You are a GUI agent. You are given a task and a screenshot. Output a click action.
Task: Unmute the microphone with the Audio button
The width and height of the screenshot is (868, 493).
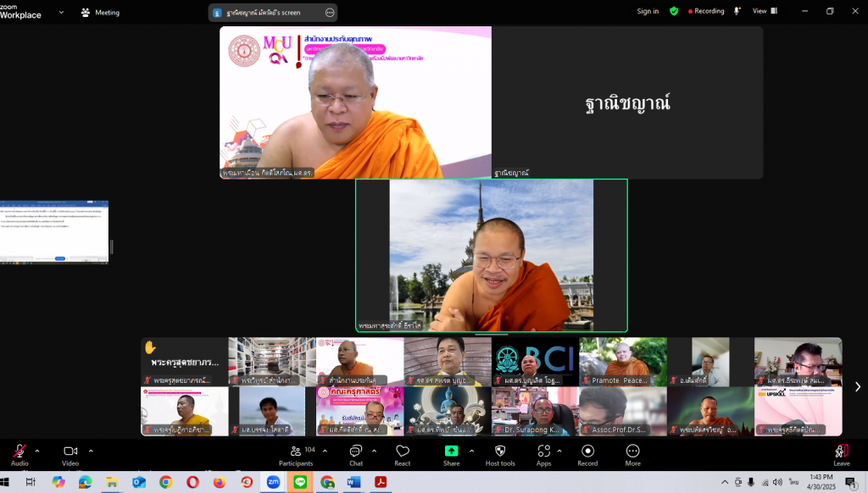click(19, 452)
